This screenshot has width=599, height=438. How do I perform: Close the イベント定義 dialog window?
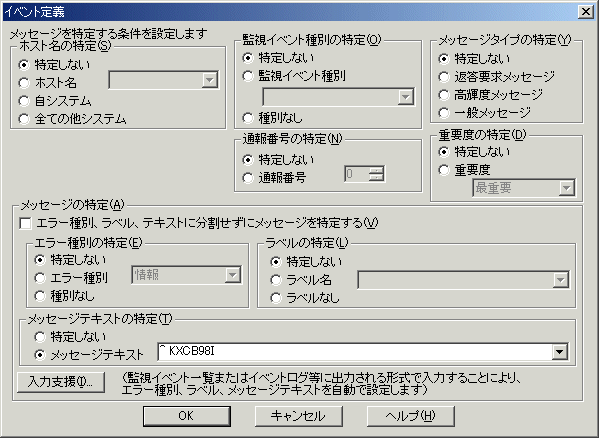(586, 12)
